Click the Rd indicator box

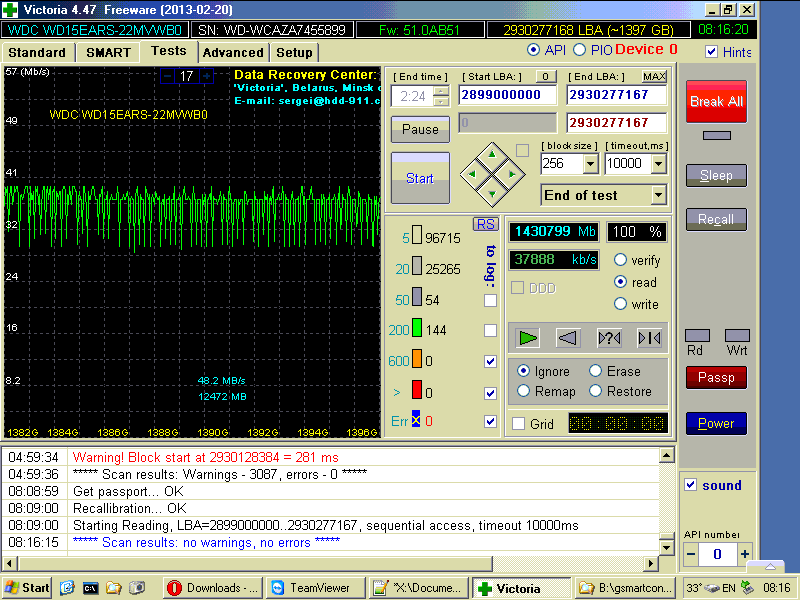click(697, 335)
